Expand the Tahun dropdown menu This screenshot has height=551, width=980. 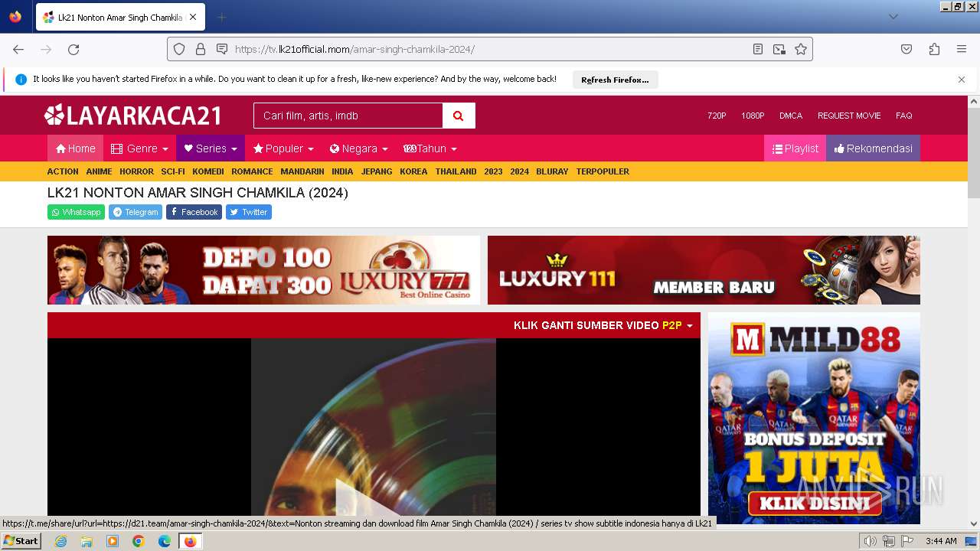(430, 148)
